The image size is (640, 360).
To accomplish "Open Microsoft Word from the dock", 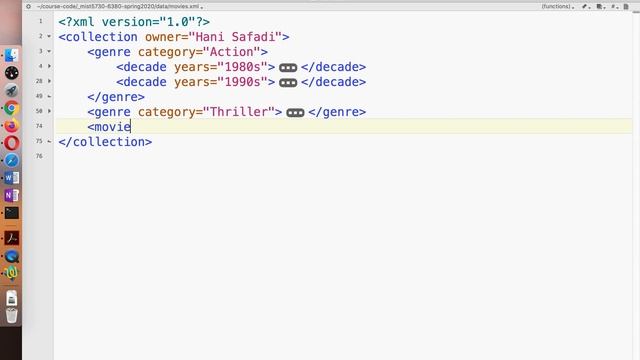I will 11,178.
